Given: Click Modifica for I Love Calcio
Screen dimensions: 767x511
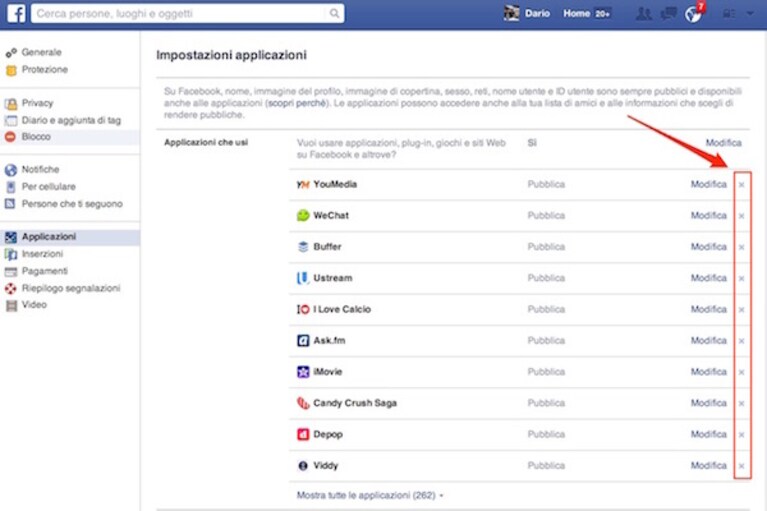Looking at the screenshot, I should pyautogui.click(x=708, y=310).
